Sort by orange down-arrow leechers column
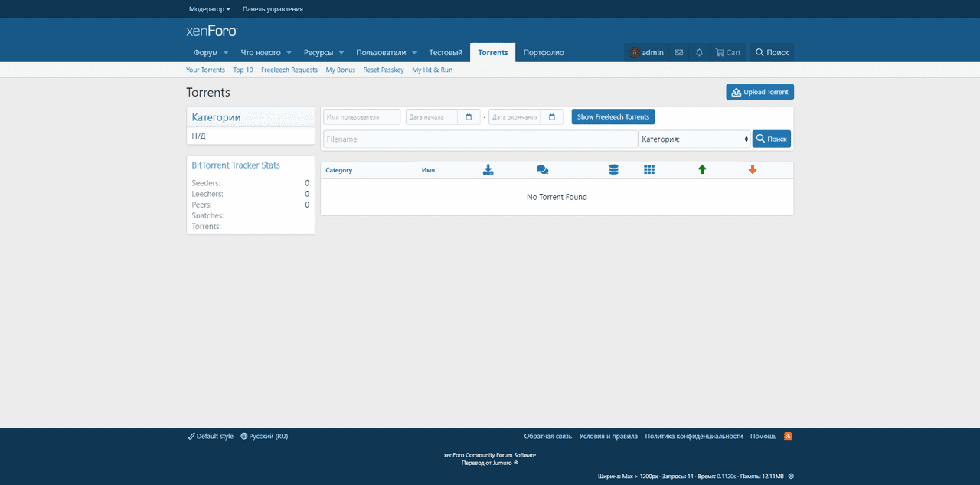The image size is (980, 485). (x=753, y=170)
